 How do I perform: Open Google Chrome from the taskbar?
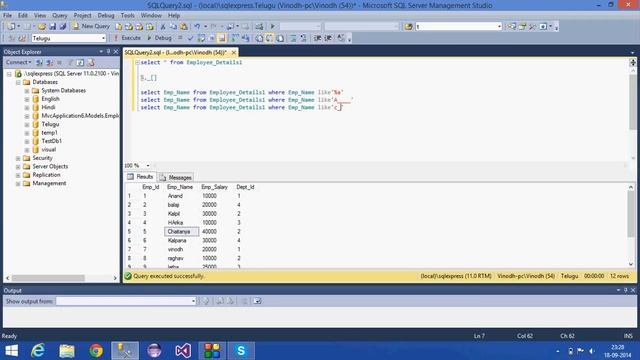(x=96, y=351)
